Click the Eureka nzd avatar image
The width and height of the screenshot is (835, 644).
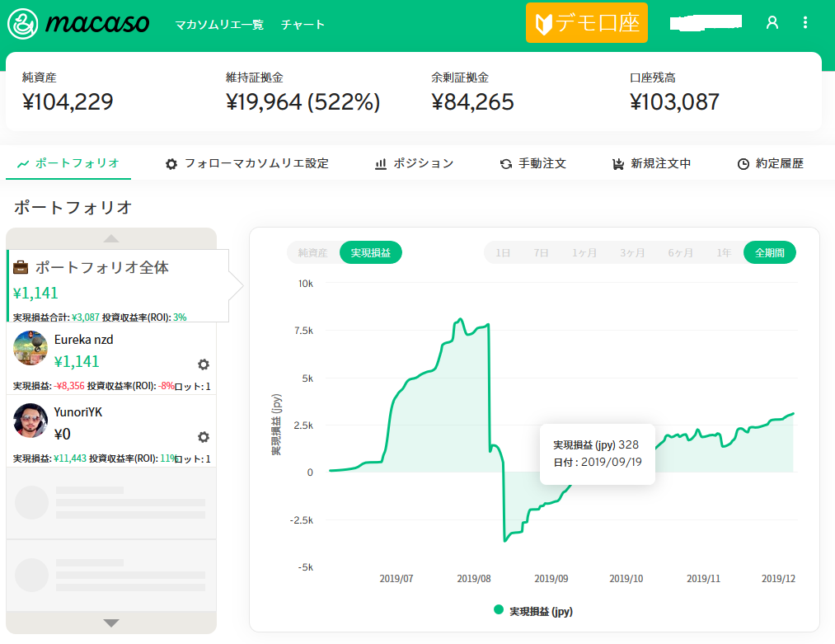(30, 349)
